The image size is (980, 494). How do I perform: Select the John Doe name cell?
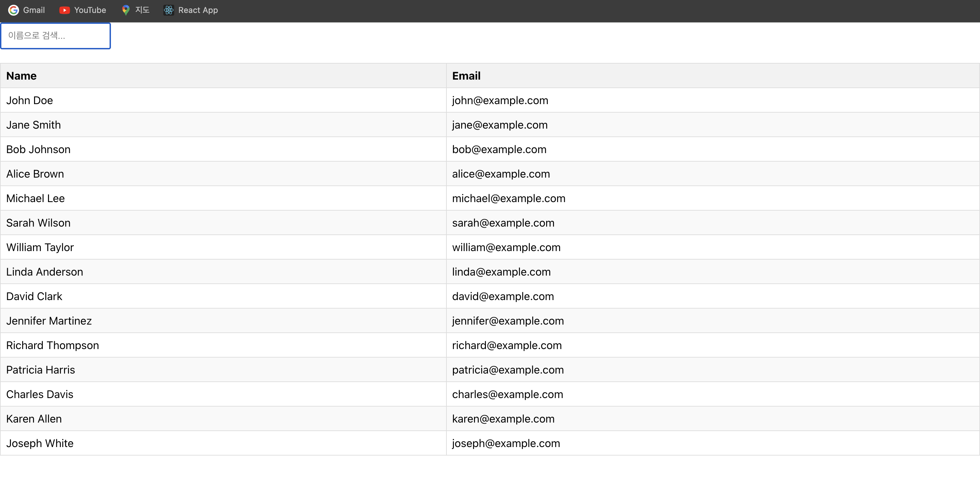point(30,100)
